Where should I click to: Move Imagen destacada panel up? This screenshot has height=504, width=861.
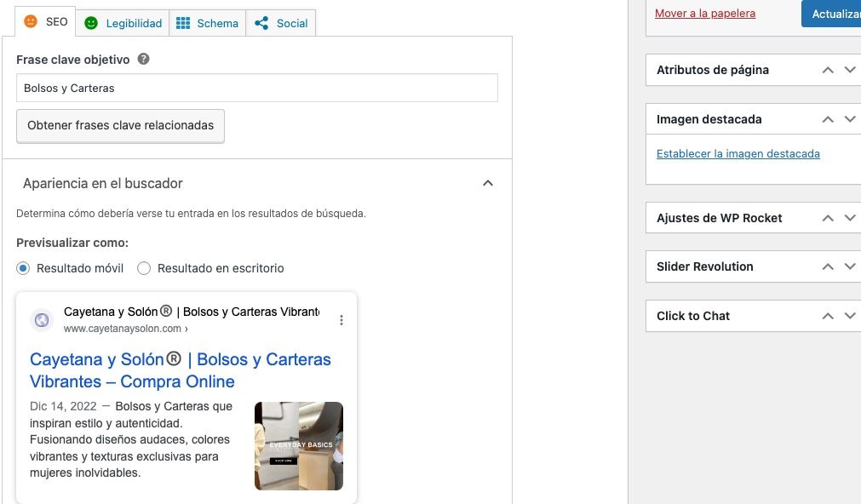(828, 119)
